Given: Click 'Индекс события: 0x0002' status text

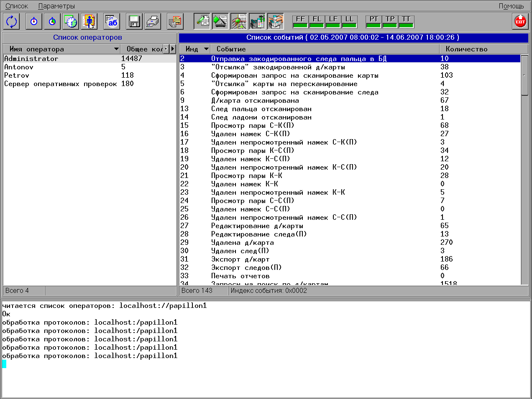Looking at the screenshot, I should tap(269, 291).
